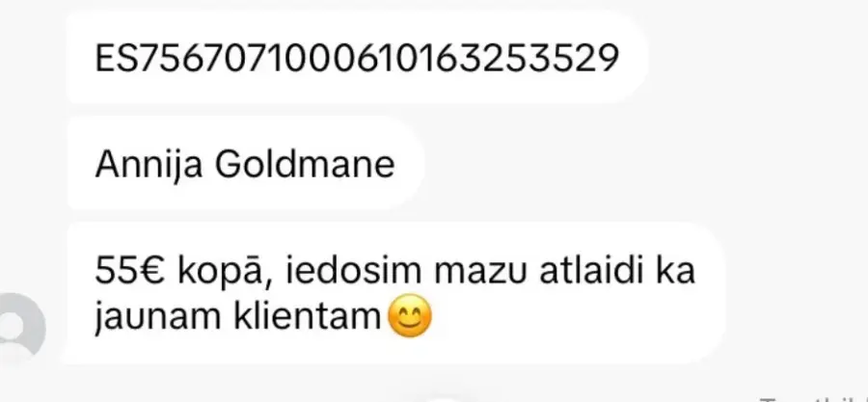Click the cut-off text at bottom right
Image resolution: width=868 pixels, height=402 pixels.
(x=814, y=397)
